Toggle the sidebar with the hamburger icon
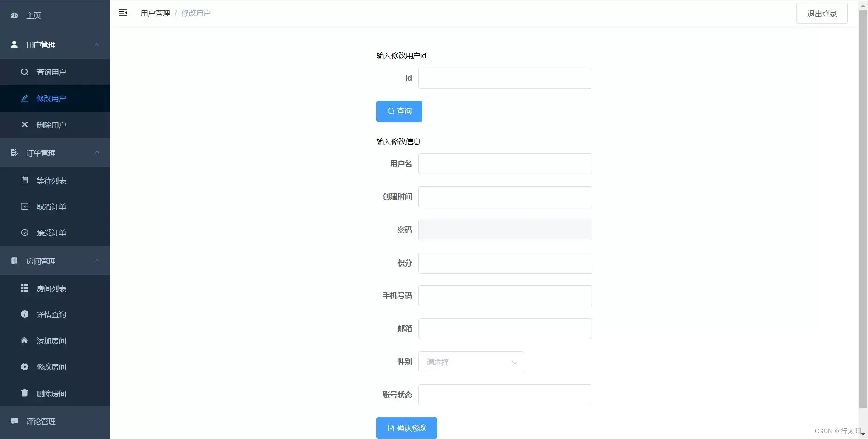This screenshot has height=439, width=868. (x=123, y=13)
